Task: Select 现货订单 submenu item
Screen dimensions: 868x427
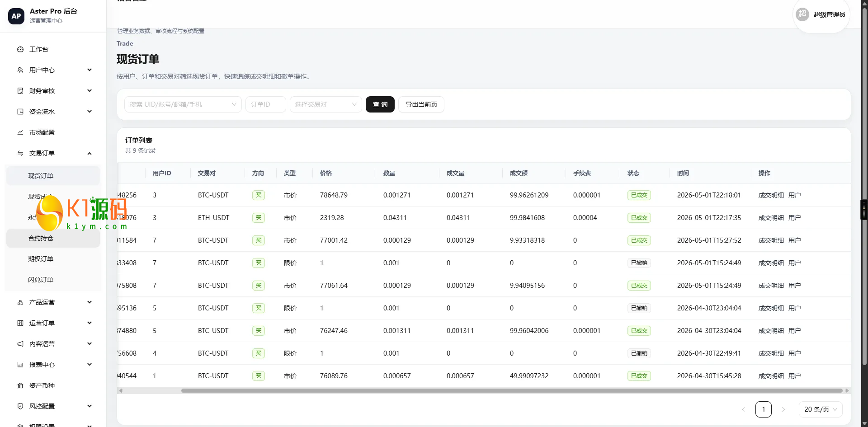Action: pos(53,176)
